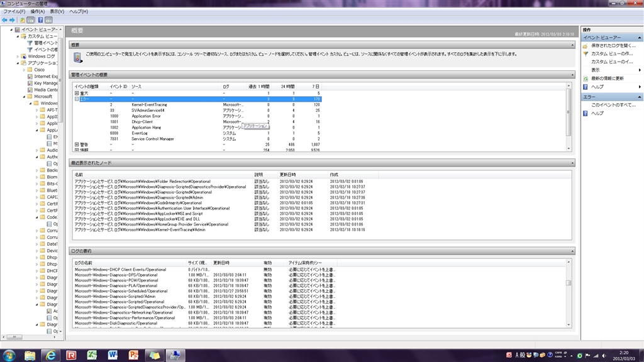
Task: Click 保存されたログを開く action
Action: click(614, 45)
